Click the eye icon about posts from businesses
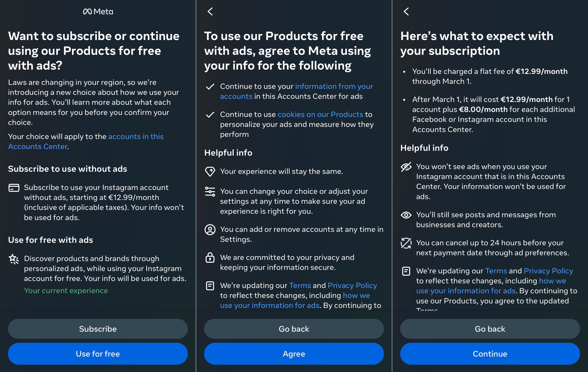Image resolution: width=588 pixels, height=372 pixels. coord(406,215)
